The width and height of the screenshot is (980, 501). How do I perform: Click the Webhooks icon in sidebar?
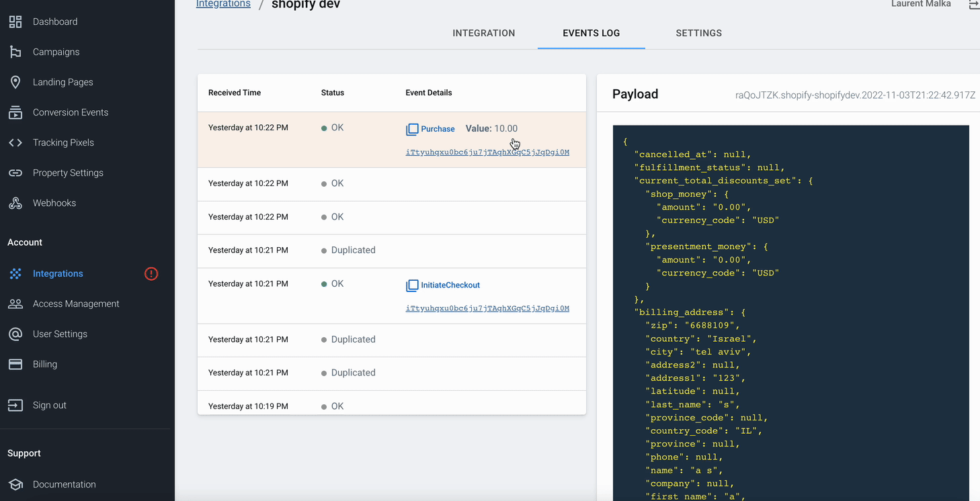15,203
